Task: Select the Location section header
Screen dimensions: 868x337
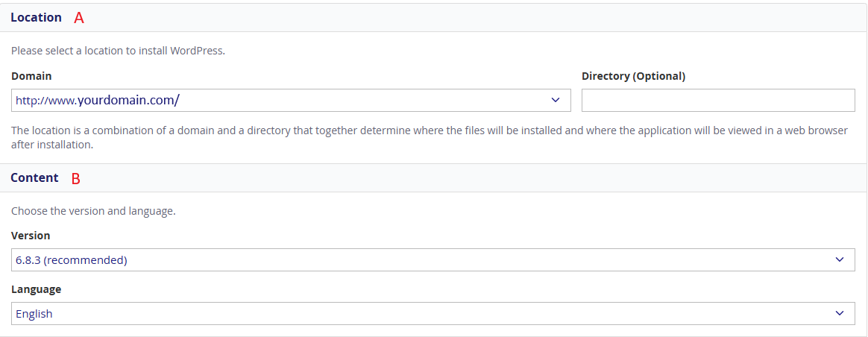Action: (36, 18)
